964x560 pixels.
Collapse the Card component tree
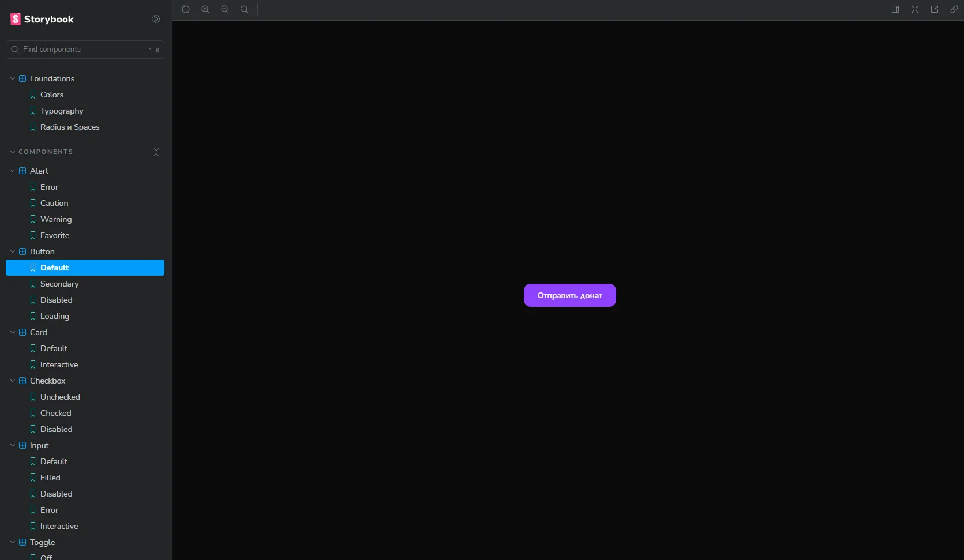pos(85,332)
